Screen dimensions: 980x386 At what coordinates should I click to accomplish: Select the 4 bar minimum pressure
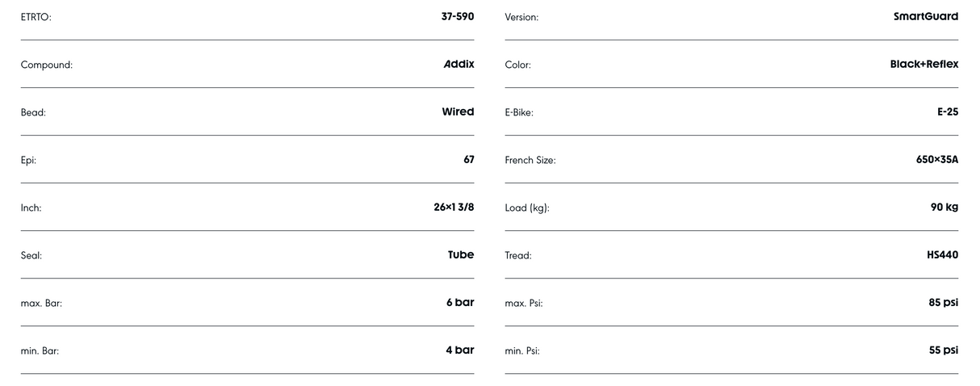(460, 350)
